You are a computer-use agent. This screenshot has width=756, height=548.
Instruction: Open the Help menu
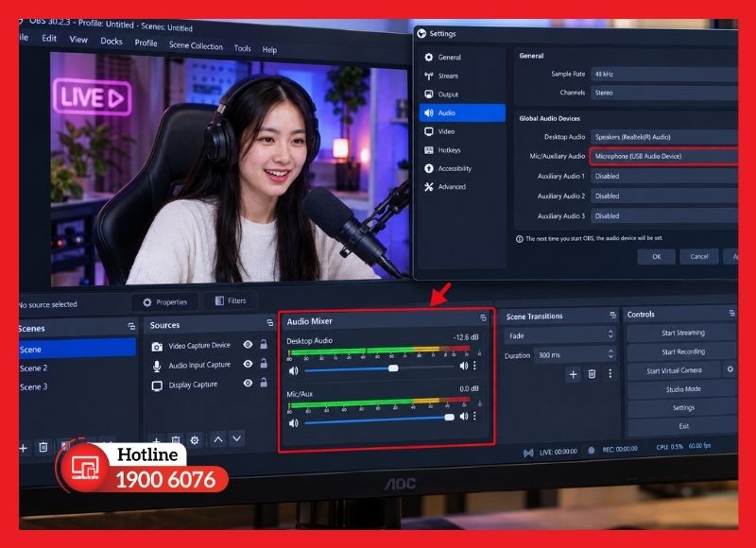click(269, 50)
